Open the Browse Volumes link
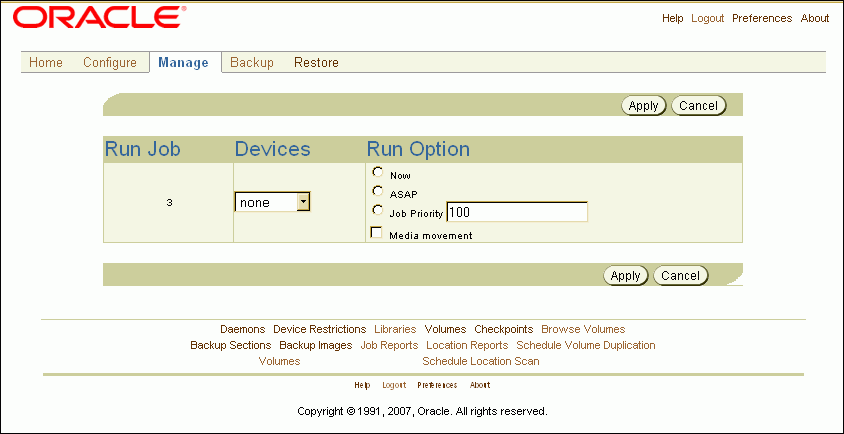 [583, 329]
